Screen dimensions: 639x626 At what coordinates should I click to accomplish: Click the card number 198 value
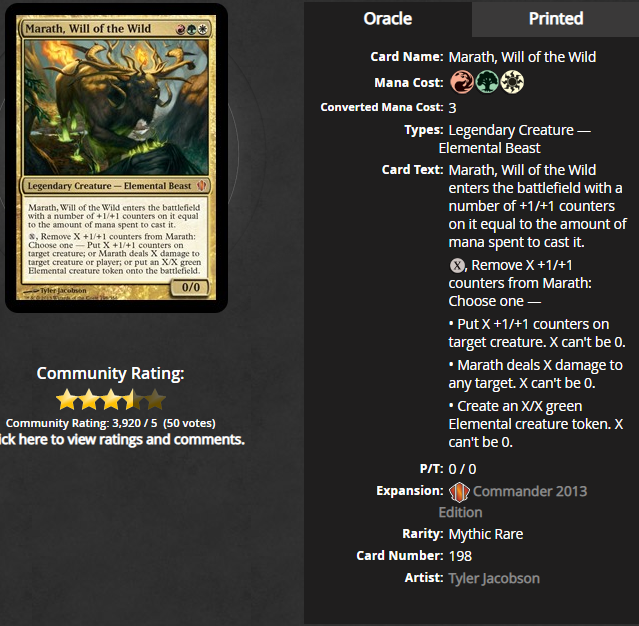460,556
